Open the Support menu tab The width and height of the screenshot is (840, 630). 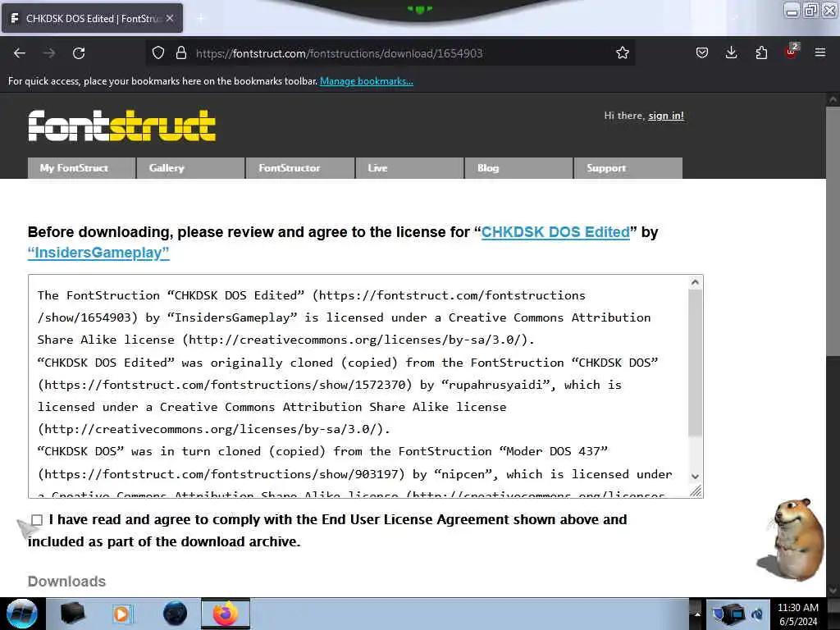[x=628, y=168]
